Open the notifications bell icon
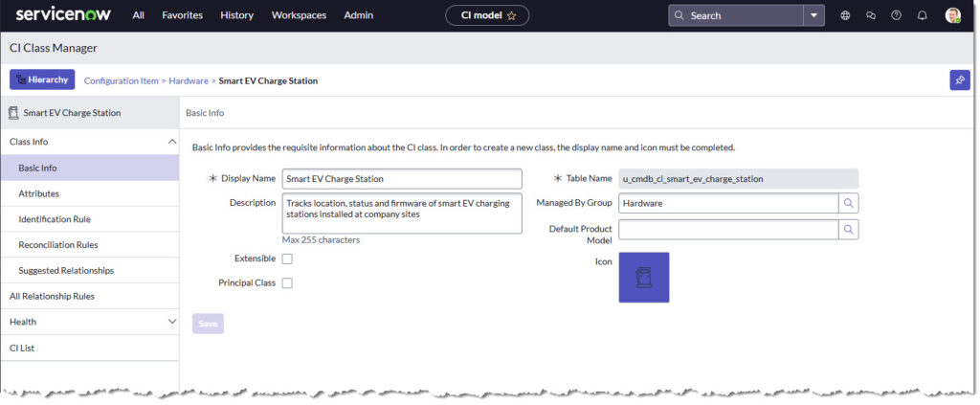 coord(923,15)
